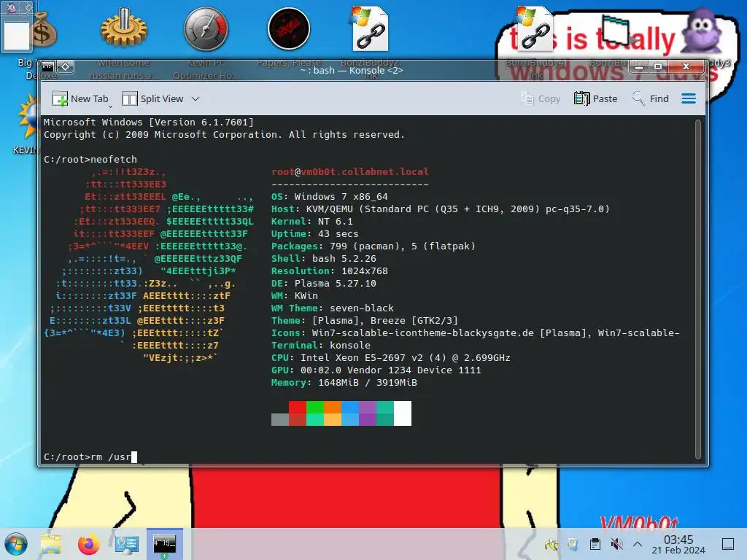747x560 pixels.
Task: Open a New Tab in Konsole
Action: 80,98
